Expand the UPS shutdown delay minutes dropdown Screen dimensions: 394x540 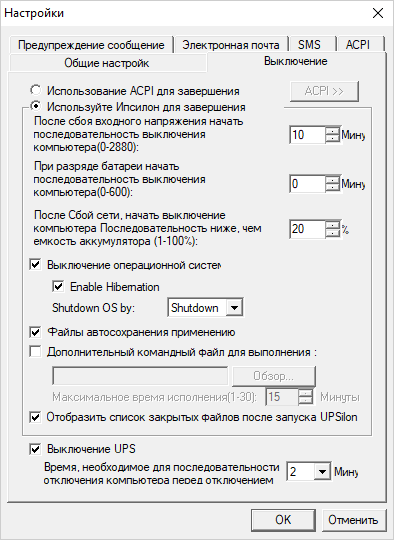click(323, 471)
